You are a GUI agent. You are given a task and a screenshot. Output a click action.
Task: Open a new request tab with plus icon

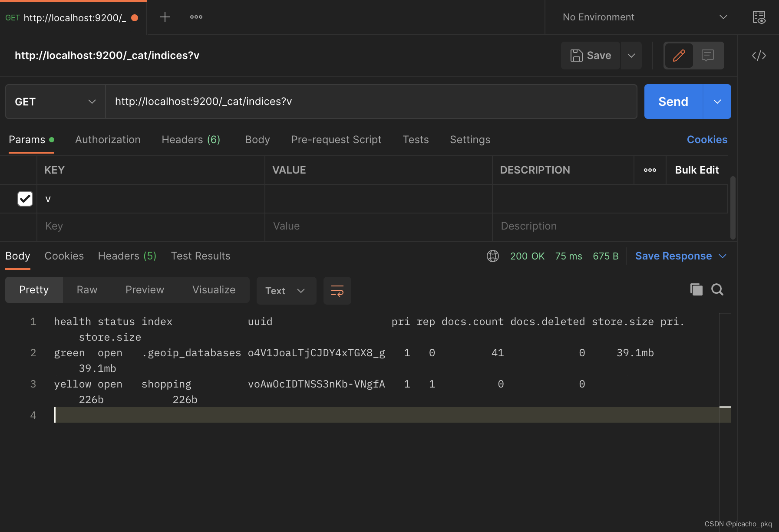pos(165,17)
